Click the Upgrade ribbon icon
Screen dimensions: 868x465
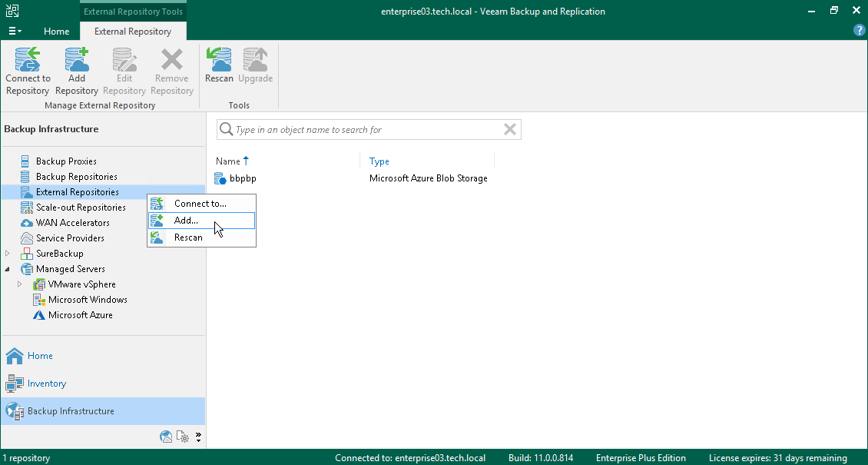[255, 60]
